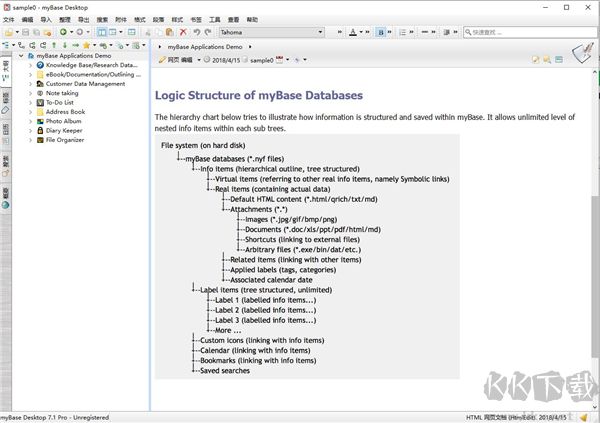
Task: Open the 文件 (File) menu
Action: [x=8, y=20]
